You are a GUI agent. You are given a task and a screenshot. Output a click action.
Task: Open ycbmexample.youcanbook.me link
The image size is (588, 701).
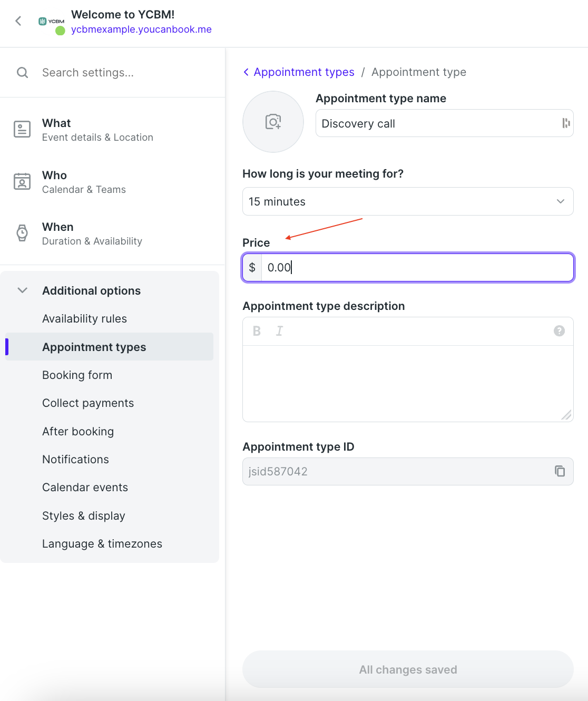(x=141, y=30)
